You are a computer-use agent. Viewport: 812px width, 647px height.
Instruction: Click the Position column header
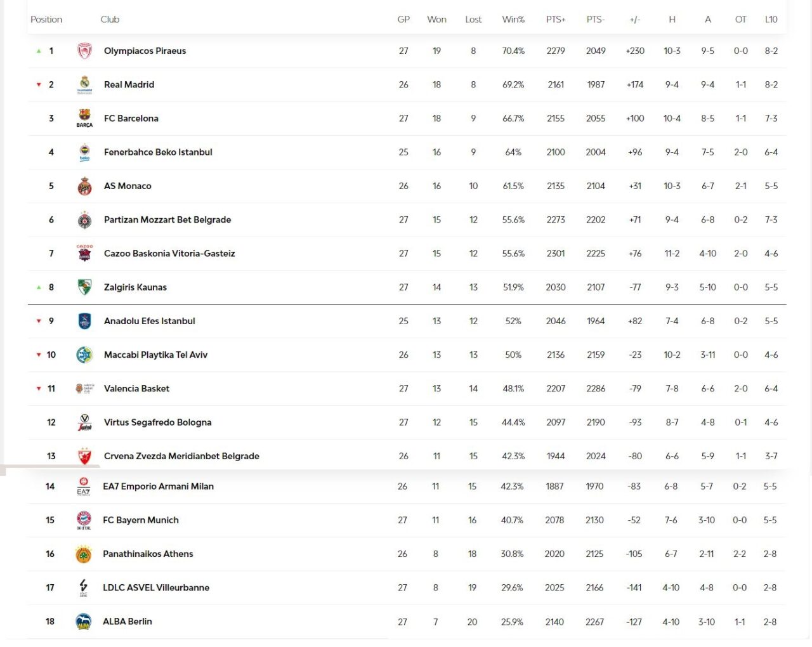[x=46, y=20]
